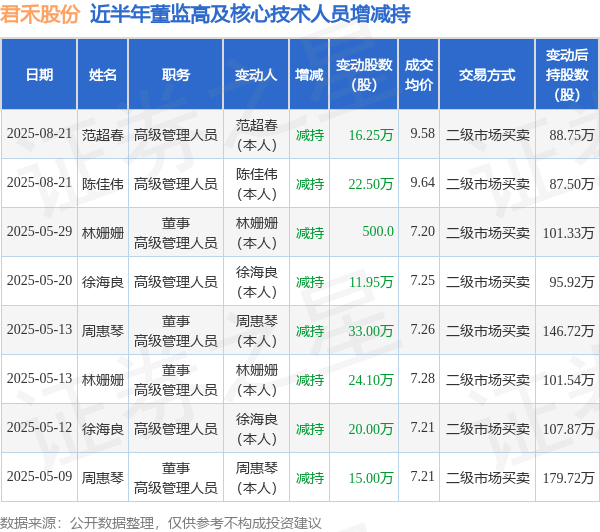Click the 日期 column header
This screenshot has height=532, width=600.
[39, 75]
